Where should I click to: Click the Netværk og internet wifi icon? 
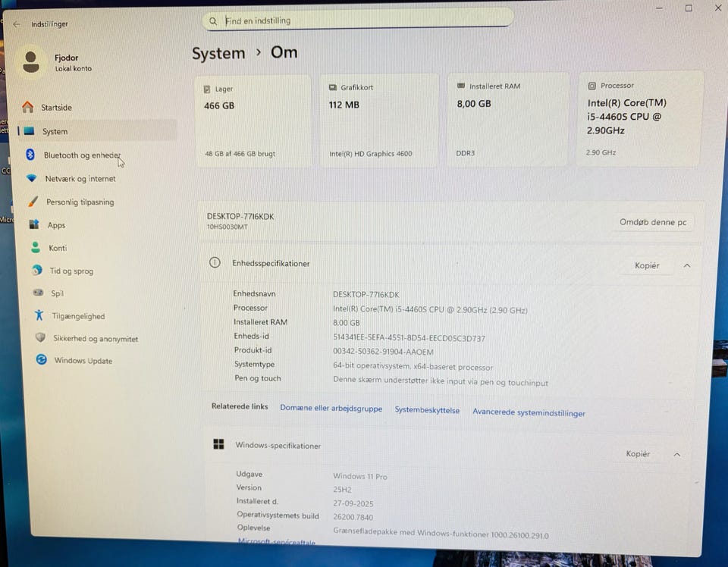[x=32, y=178]
